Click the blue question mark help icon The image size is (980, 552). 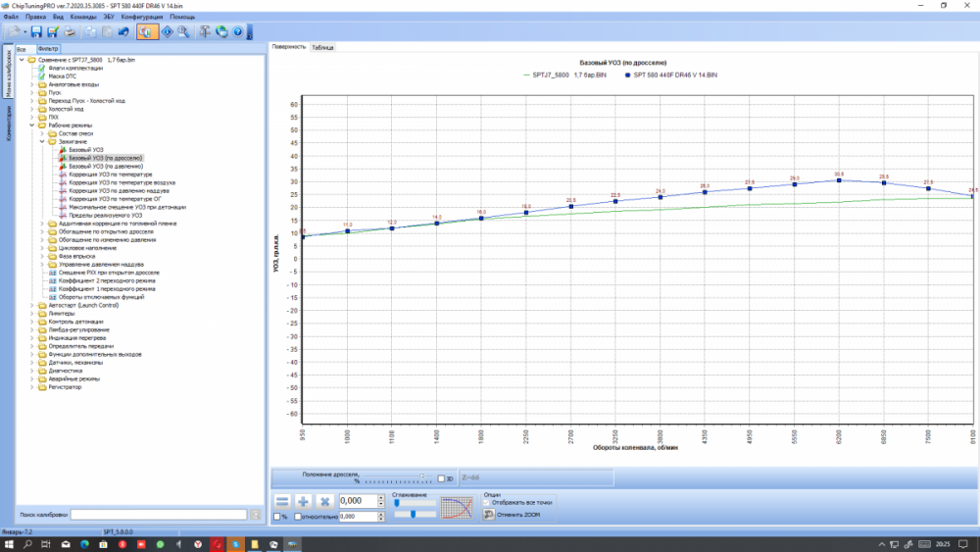pyautogui.click(x=237, y=32)
